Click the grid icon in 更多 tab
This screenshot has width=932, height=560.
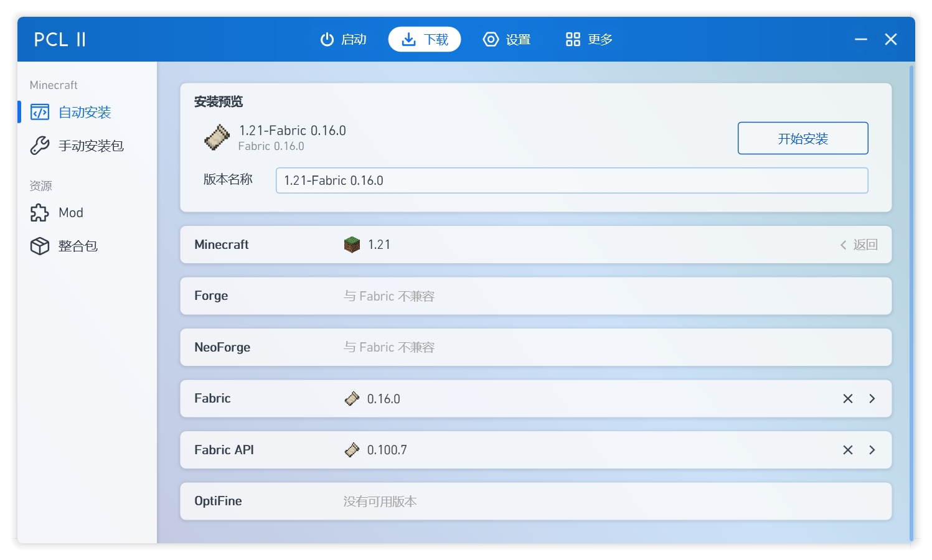coord(573,39)
